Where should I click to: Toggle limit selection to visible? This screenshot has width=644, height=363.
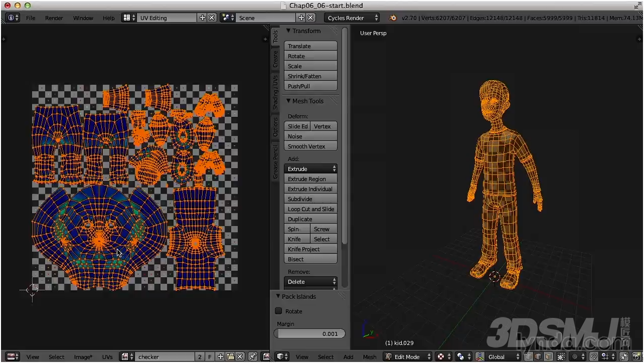pos(561,356)
